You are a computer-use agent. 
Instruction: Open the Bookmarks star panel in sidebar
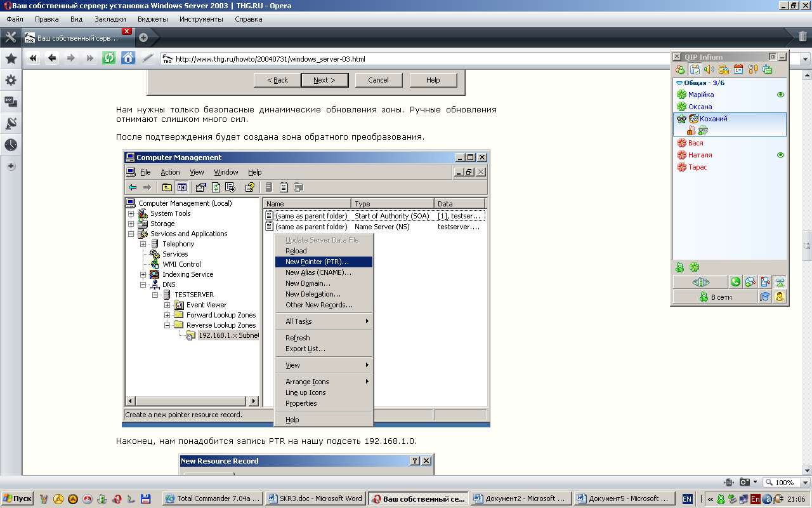pyautogui.click(x=11, y=59)
